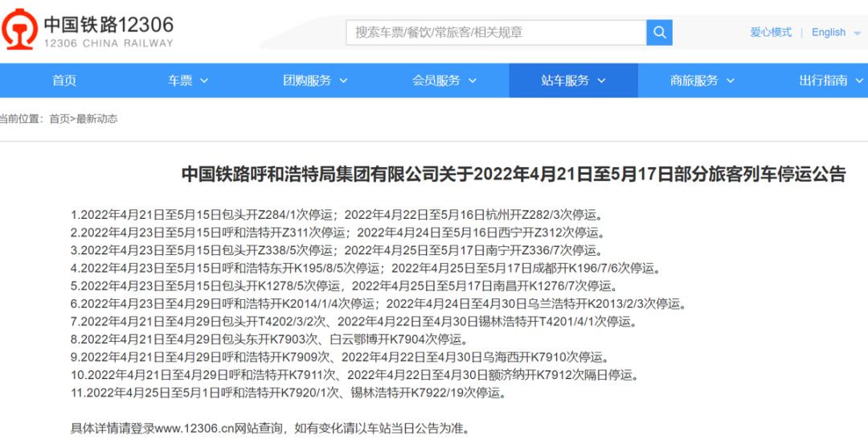Click the 最新动态 breadcrumb link
The width and height of the screenshot is (868, 444).
tap(97, 118)
